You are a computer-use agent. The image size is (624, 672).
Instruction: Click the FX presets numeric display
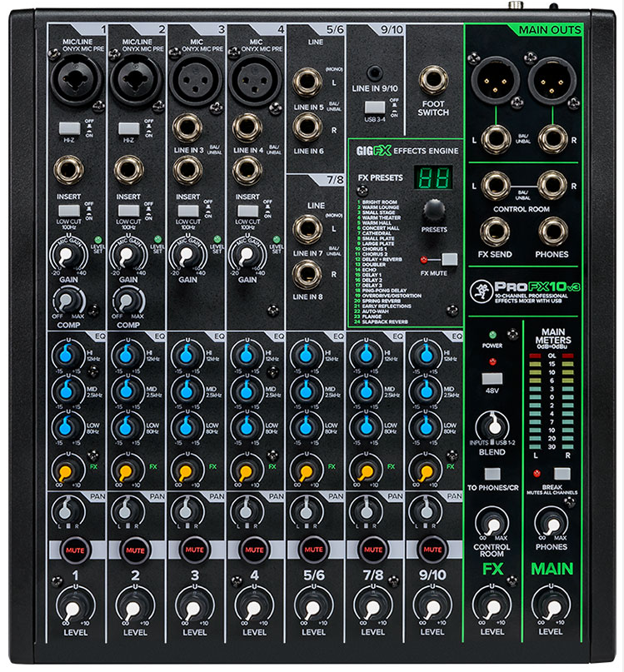point(433,177)
